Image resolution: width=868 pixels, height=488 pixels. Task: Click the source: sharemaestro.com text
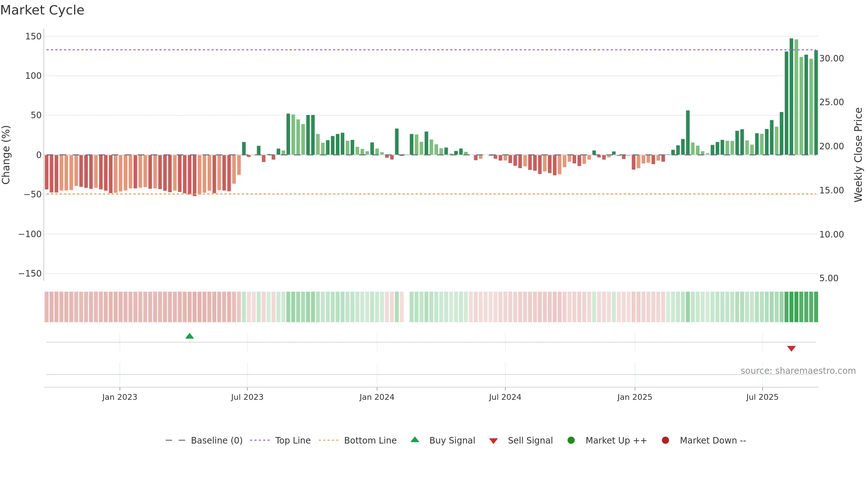tap(798, 371)
